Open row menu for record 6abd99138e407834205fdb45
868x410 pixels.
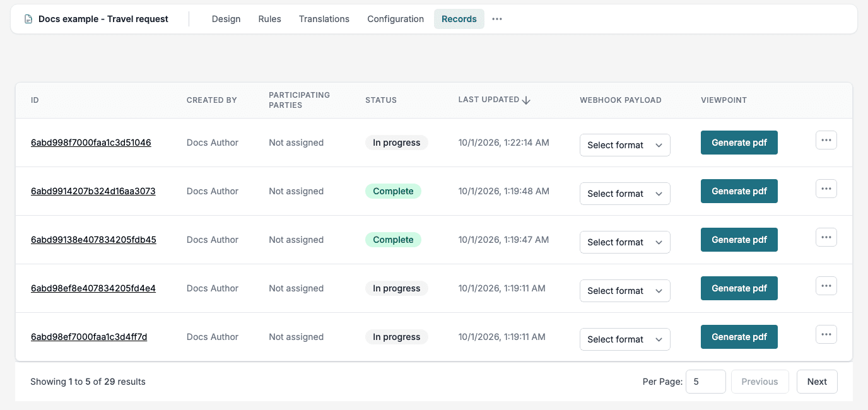(826, 237)
